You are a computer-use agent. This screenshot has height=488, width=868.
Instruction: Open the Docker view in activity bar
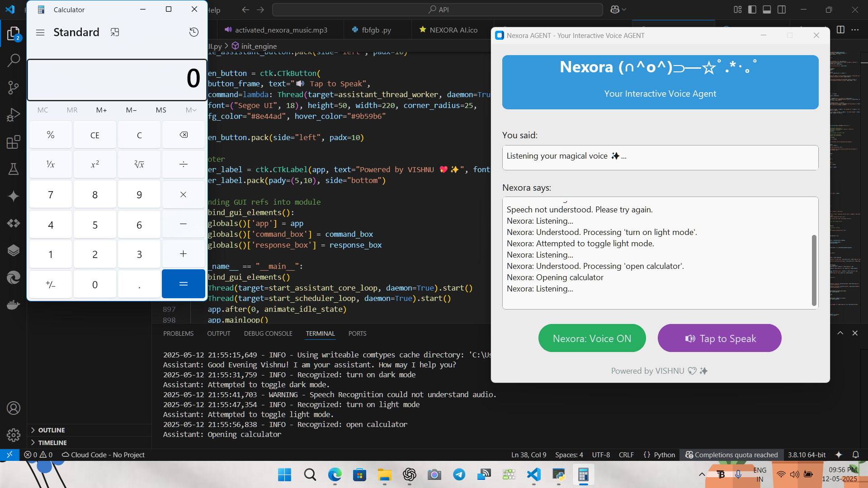(14, 305)
